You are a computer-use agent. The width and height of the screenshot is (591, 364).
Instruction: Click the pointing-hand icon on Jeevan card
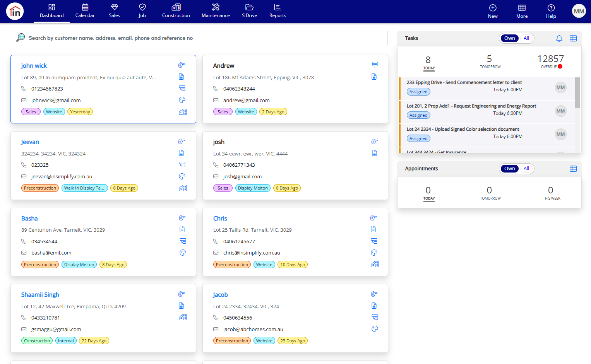coord(182,142)
